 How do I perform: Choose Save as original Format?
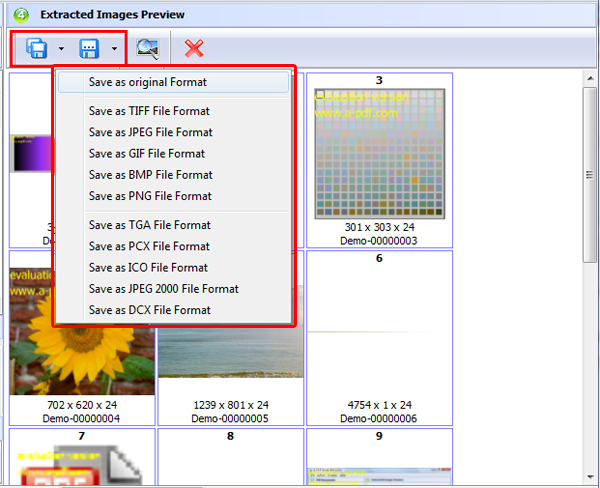pos(173,82)
